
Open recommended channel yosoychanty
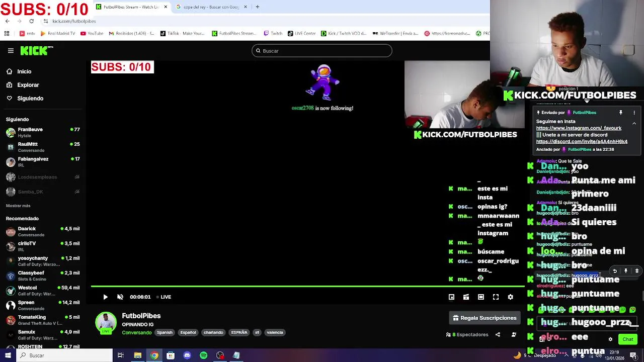pyautogui.click(x=43, y=261)
